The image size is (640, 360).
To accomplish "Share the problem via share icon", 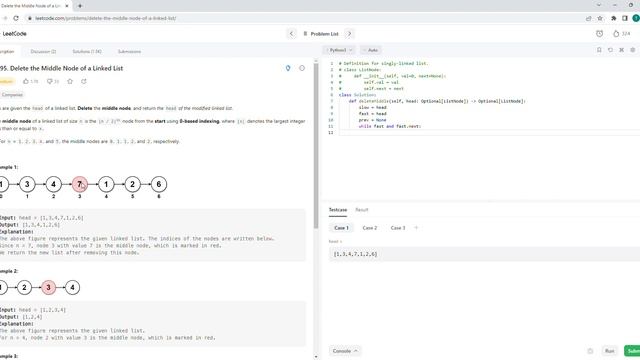I will (x=84, y=81).
